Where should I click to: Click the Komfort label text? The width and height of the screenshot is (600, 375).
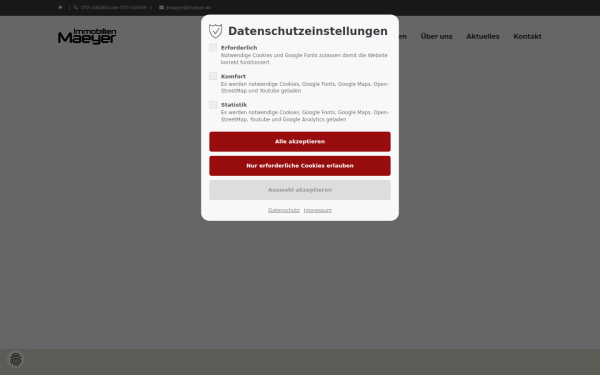[233, 76]
